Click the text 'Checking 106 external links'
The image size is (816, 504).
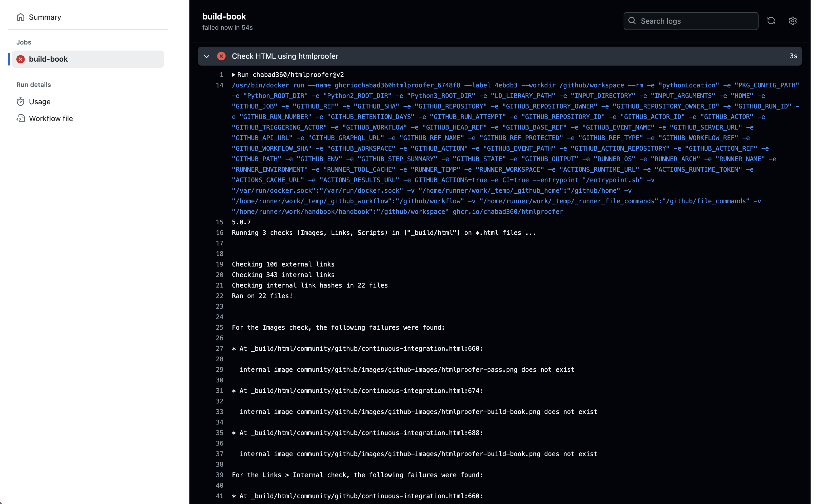tap(283, 264)
